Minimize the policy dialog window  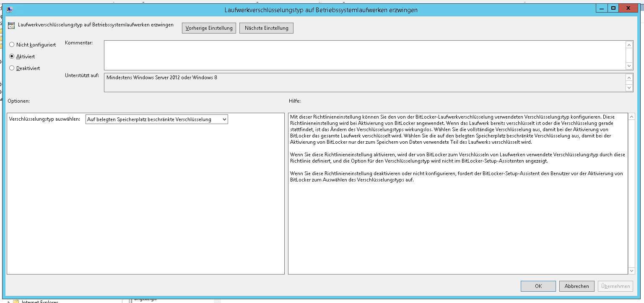coord(602,8)
